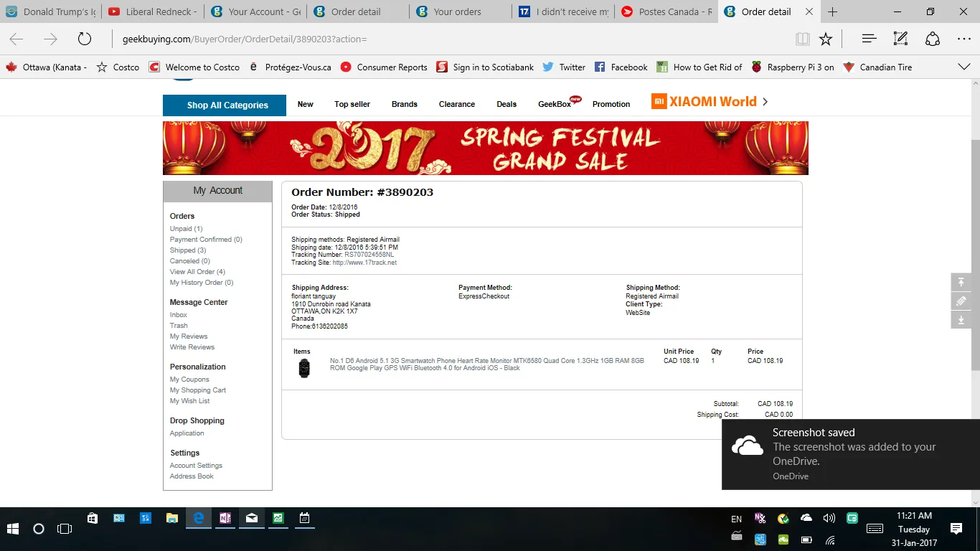Open My Shopping Cart link

[198, 390]
